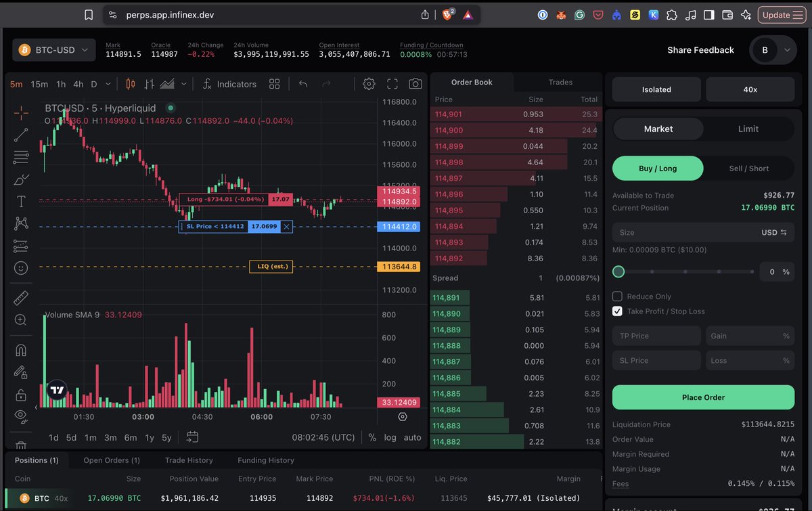This screenshot has height=511, width=812.
Task: Take a chart snapshot with camera icon
Action: pos(415,84)
